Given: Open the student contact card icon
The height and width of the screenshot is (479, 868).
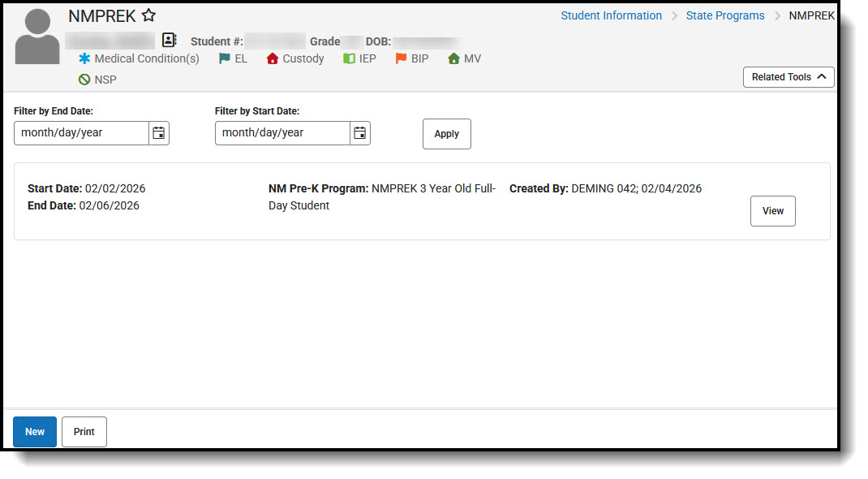Looking at the screenshot, I should (x=169, y=40).
